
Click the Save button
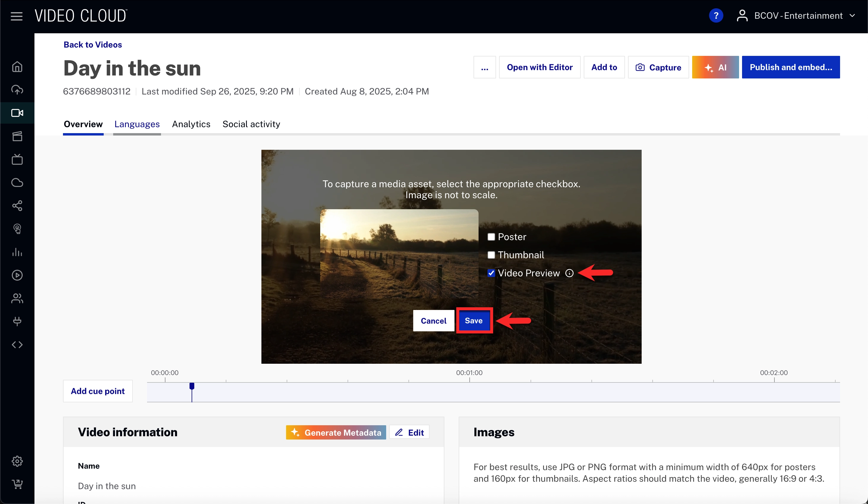click(x=474, y=321)
